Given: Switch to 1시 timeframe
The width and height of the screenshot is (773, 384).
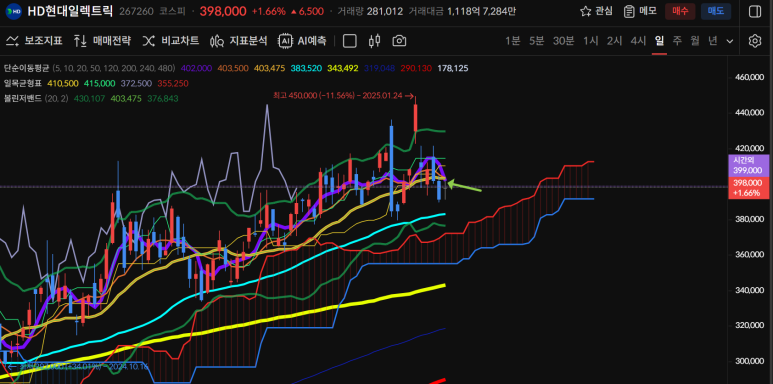Looking at the screenshot, I should click(x=591, y=41).
